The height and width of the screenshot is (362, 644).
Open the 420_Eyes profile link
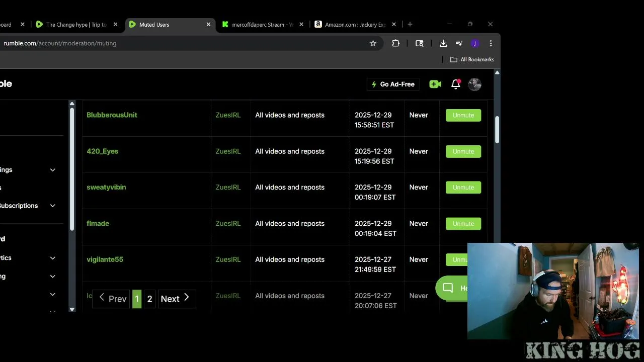coord(102,151)
